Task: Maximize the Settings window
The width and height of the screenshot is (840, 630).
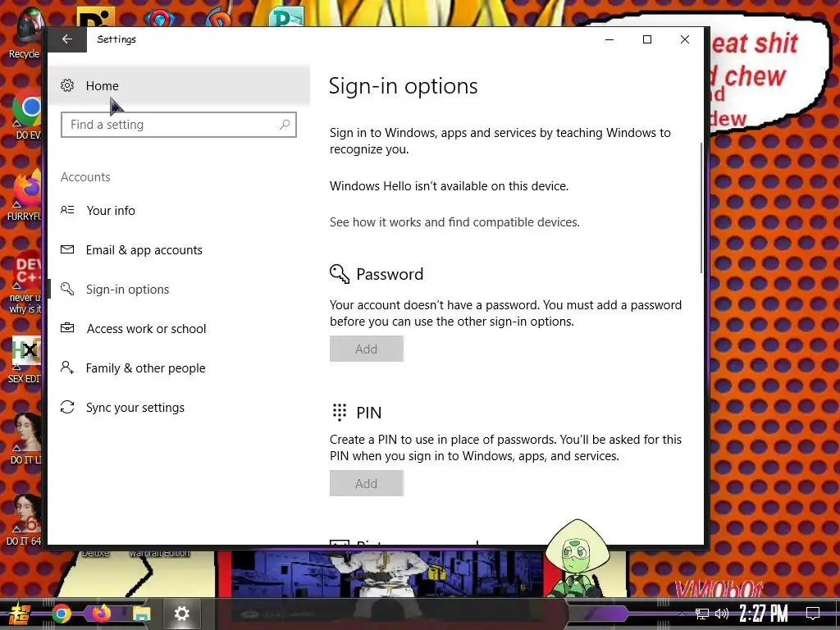Action: [647, 39]
